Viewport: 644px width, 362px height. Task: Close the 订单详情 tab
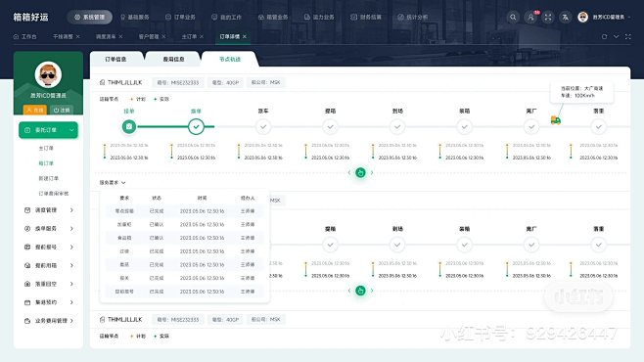click(245, 36)
